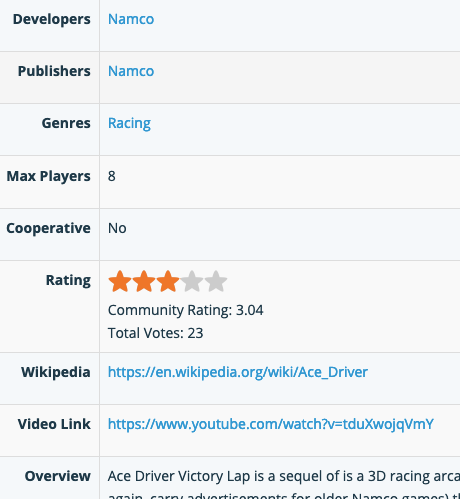Screen dimensions: 460x499
Task: Open the Namco publisher link
Action: coord(131,71)
